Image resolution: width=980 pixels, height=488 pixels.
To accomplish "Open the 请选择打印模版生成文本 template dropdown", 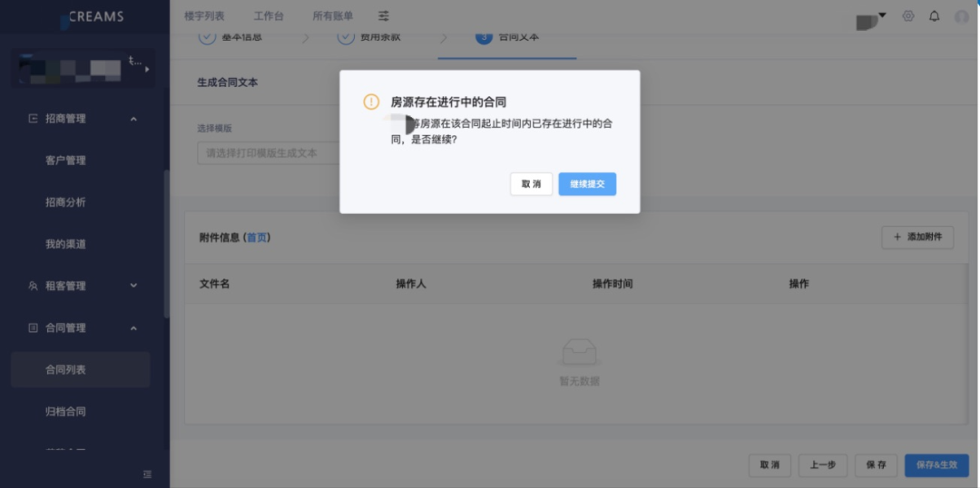I will point(269,153).
